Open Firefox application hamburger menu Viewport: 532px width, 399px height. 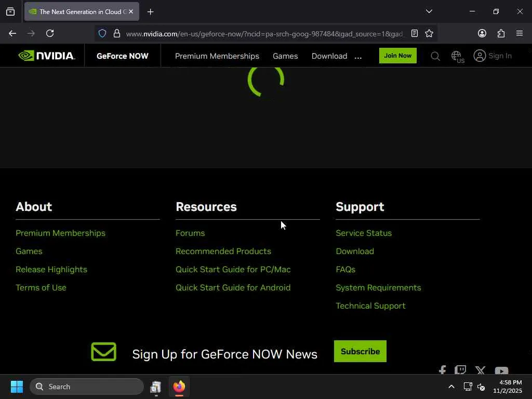tap(520, 33)
